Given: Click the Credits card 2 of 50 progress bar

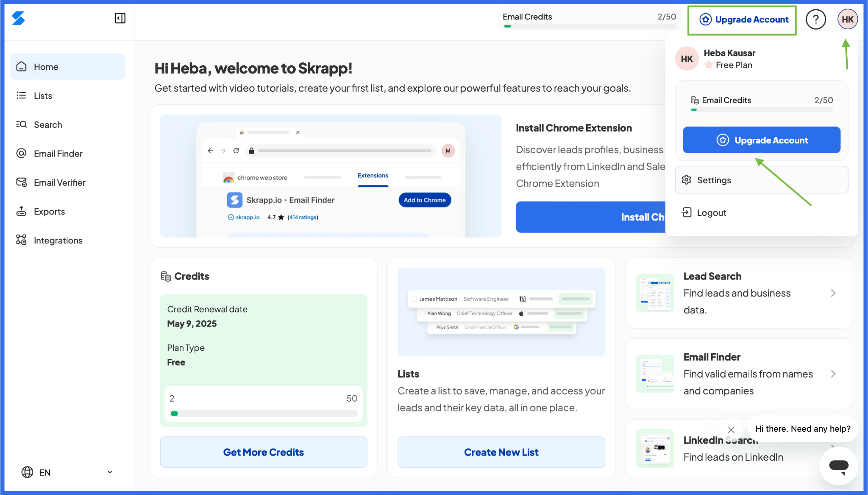Looking at the screenshot, I should pos(264,414).
